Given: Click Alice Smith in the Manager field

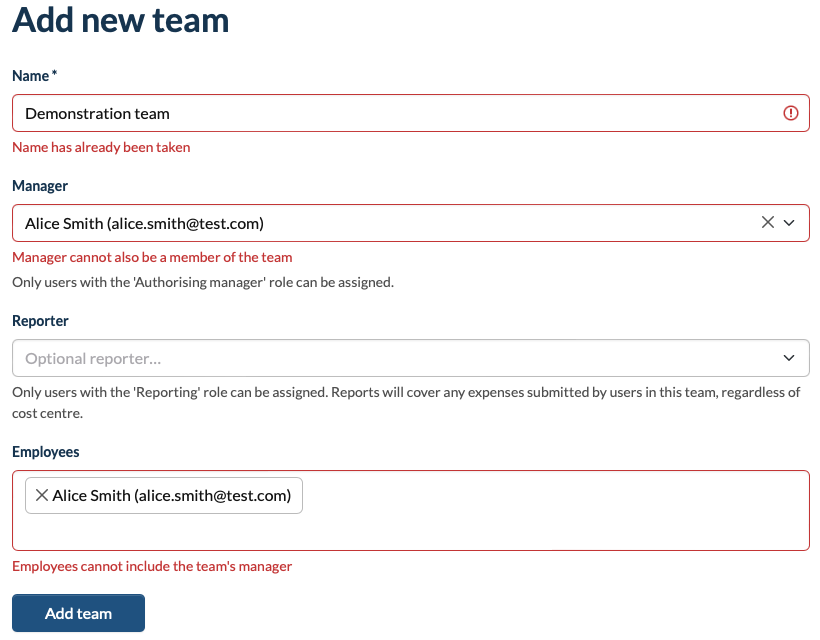Looking at the screenshot, I should point(144,223).
